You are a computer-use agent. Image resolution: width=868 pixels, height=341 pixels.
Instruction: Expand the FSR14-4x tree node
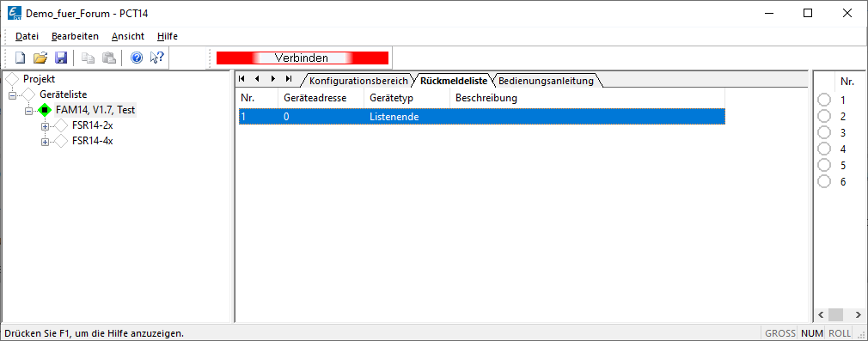(x=46, y=143)
